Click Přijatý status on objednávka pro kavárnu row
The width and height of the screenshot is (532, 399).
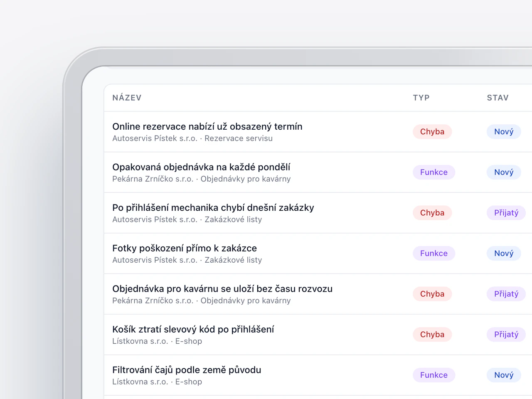[506, 294]
